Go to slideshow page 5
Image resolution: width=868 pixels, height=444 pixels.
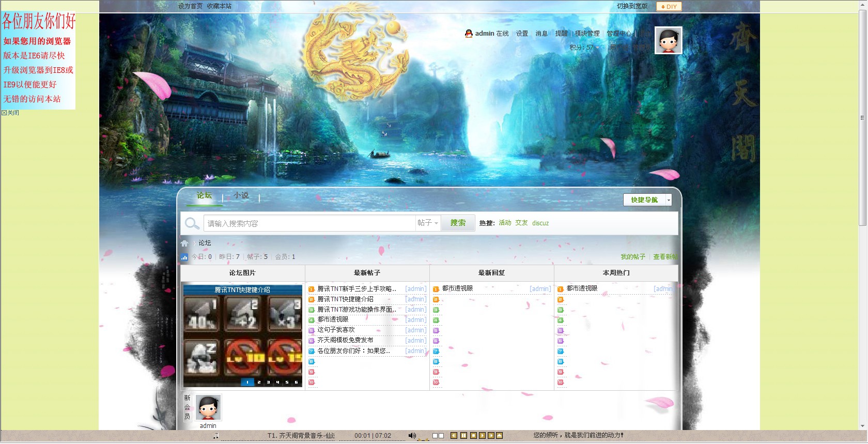click(287, 382)
